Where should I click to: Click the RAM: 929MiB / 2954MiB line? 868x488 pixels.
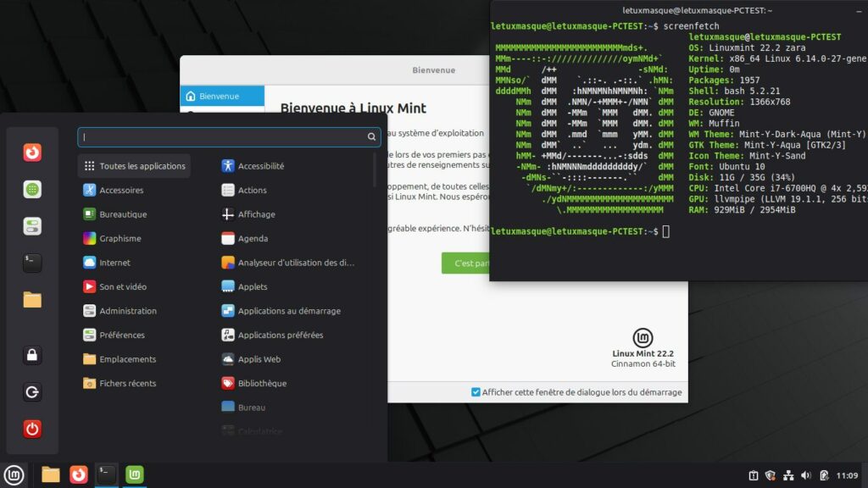click(742, 210)
